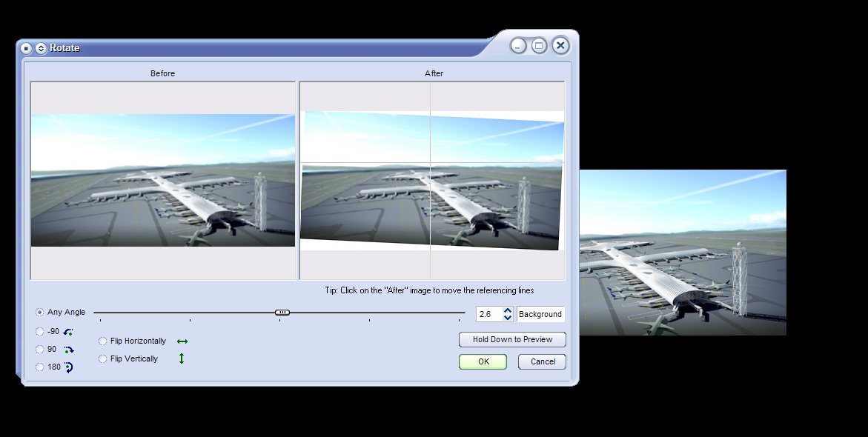Choose the -90 rotation option
The image size is (868, 437).
point(39,331)
